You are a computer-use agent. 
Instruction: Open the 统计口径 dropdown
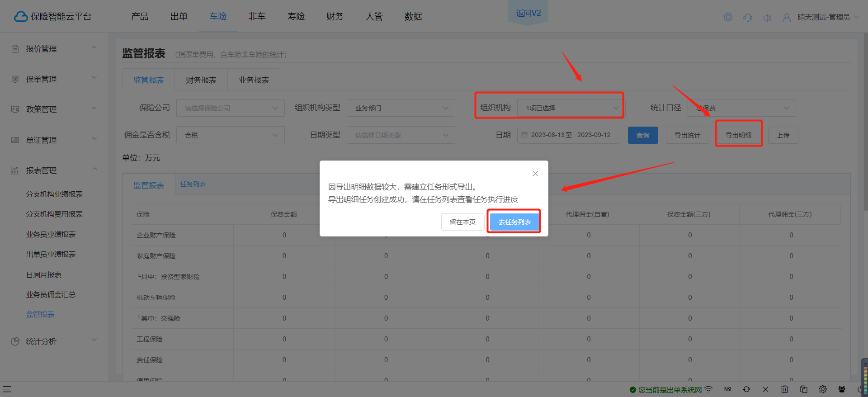[742, 108]
